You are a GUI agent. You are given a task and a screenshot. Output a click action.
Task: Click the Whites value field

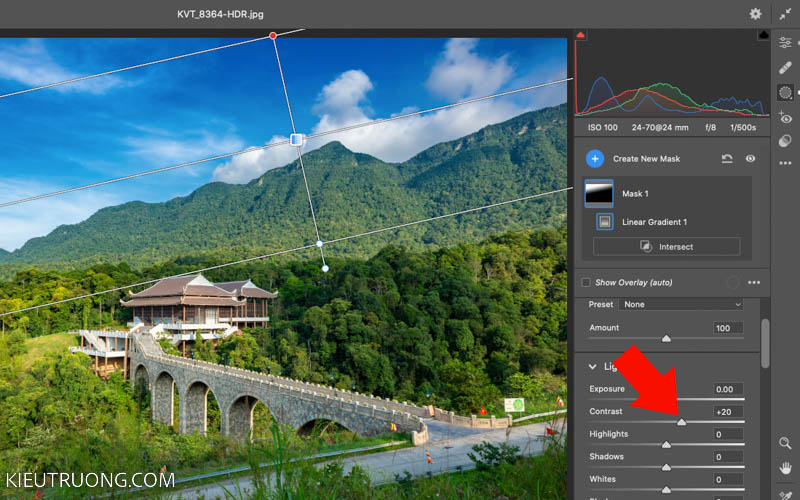click(728, 479)
